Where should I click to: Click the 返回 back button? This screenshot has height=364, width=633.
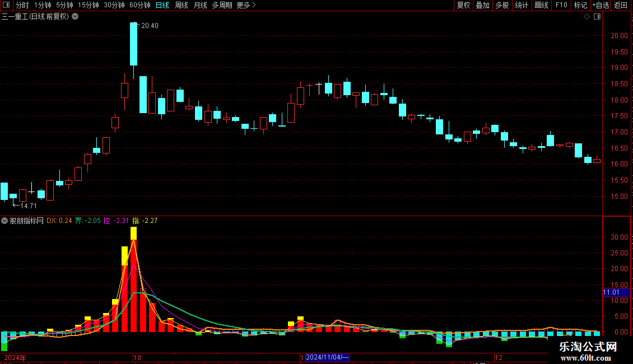tap(621, 5)
